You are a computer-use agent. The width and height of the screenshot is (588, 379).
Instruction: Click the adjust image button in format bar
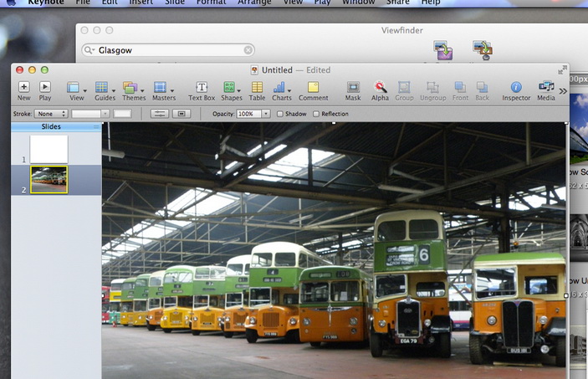160,114
